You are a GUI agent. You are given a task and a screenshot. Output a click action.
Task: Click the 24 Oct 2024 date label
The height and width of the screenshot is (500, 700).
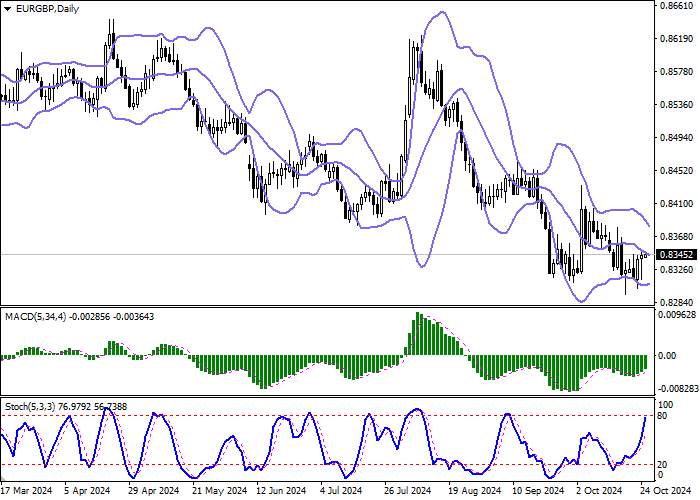(x=667, y=491)
